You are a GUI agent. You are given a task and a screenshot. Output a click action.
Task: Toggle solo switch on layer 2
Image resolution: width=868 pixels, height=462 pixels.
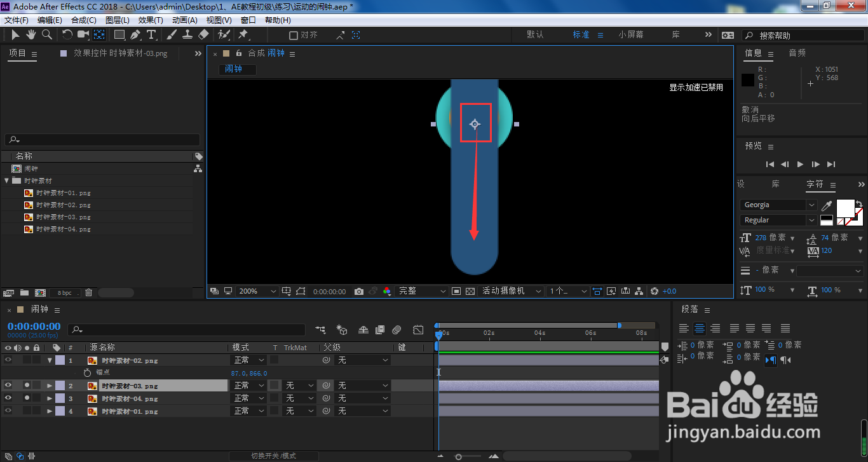pos(27,386)
